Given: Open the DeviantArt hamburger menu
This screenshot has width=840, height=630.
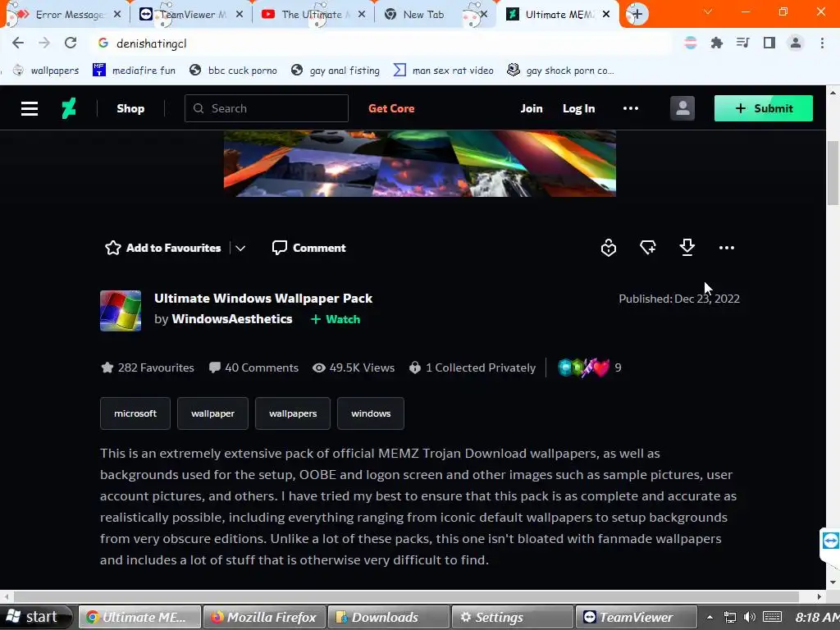Looking at the screenshot, I should pos(29,108).
